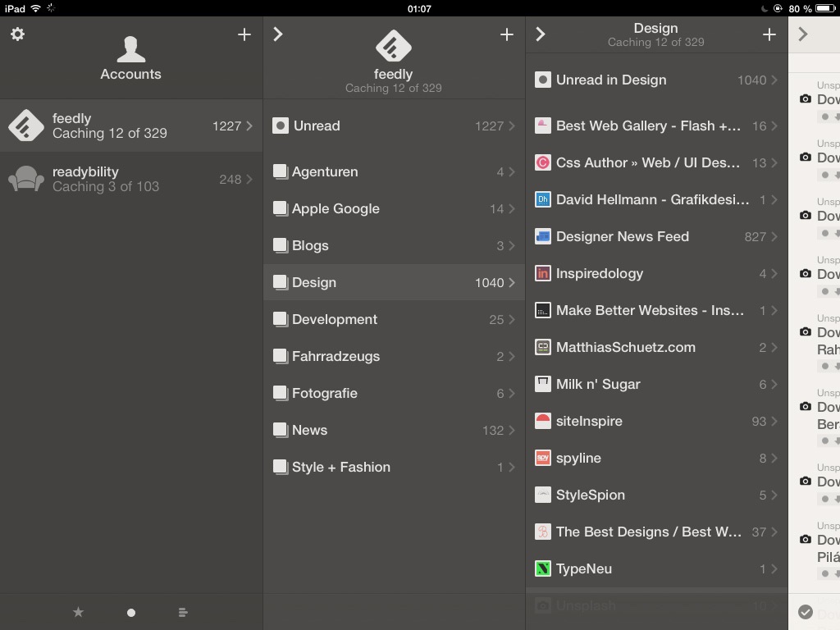Tap the News folder unread count 132
Screen dimensions: 840x630
coord(493,430)
